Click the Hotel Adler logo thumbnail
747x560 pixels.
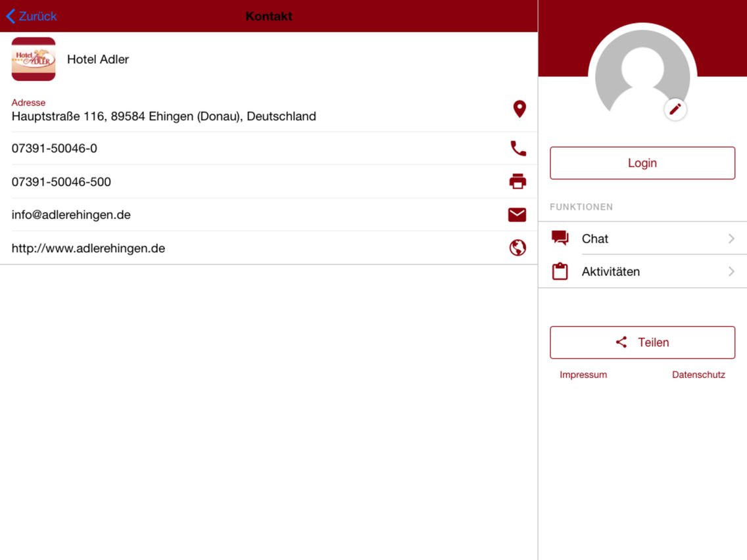coord(34,59)
